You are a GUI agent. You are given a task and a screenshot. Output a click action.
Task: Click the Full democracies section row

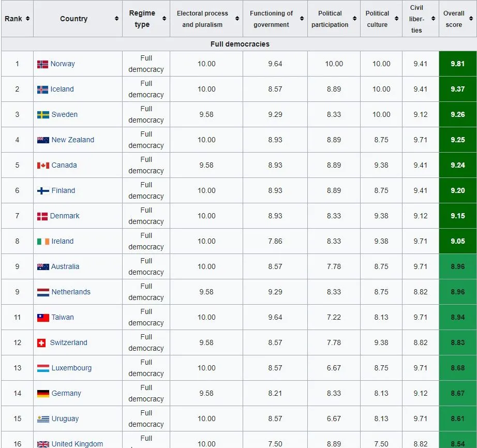pos(238,44)
